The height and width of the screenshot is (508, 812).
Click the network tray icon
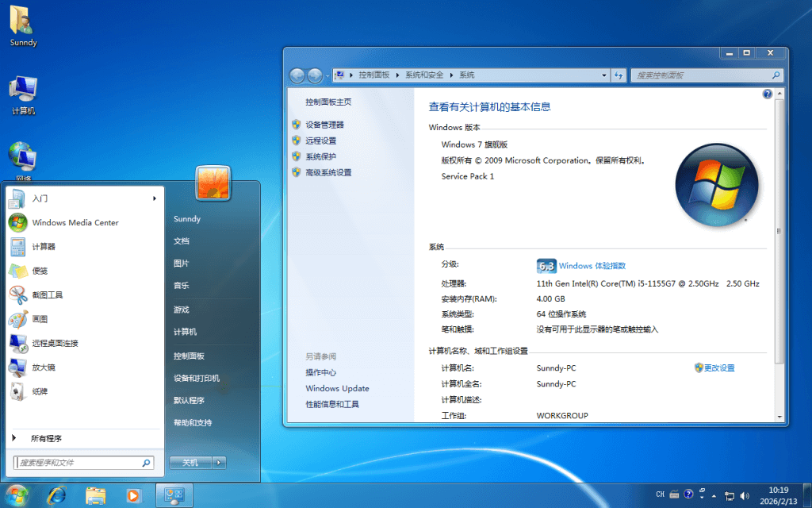pos(729,495)
